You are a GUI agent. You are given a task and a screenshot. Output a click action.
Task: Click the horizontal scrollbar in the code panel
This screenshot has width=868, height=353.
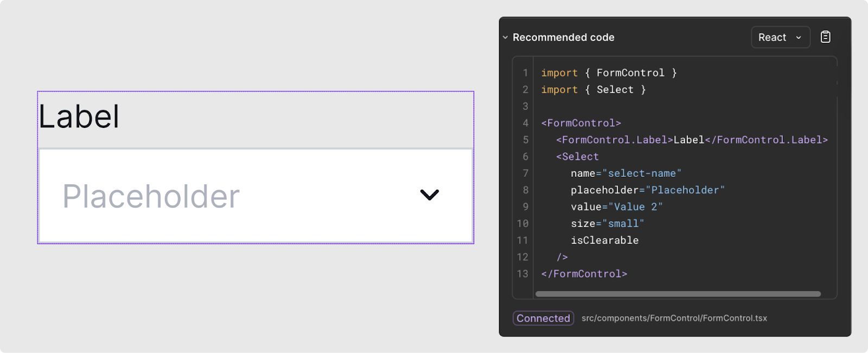[x=678, y=294]
